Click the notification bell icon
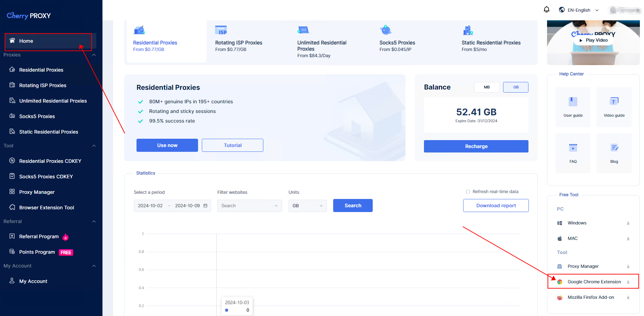Viewport: 644px width, 316px height. 546,10
